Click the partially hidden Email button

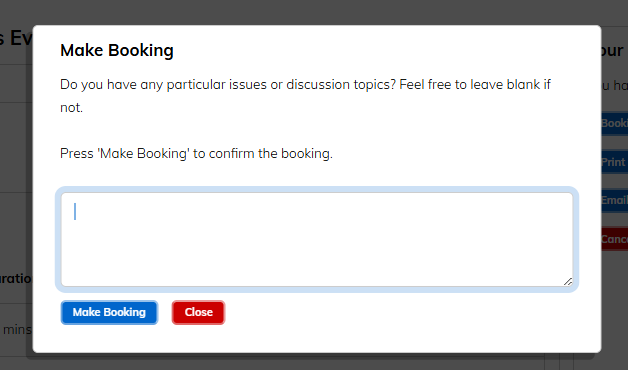pyautogui.click(x=614, y=200)
